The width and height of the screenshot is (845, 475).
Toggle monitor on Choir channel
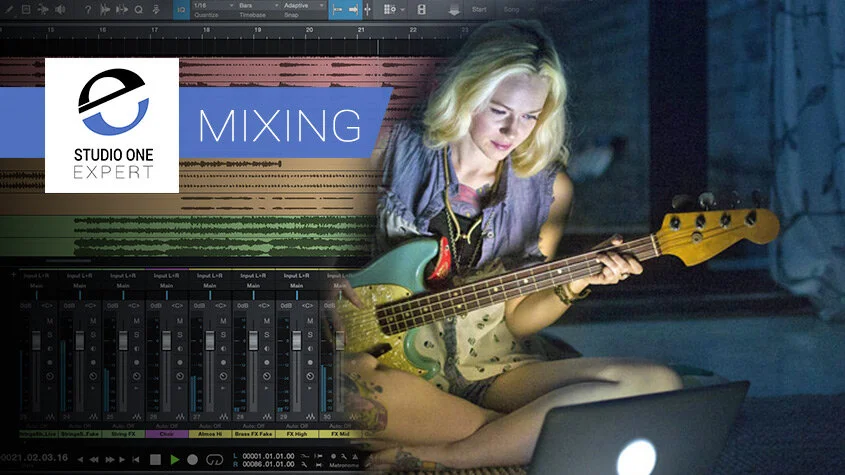180,349
